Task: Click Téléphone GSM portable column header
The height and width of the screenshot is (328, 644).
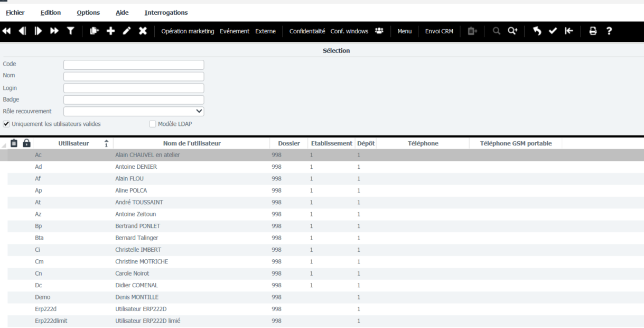Action: [x=516, y=143]
